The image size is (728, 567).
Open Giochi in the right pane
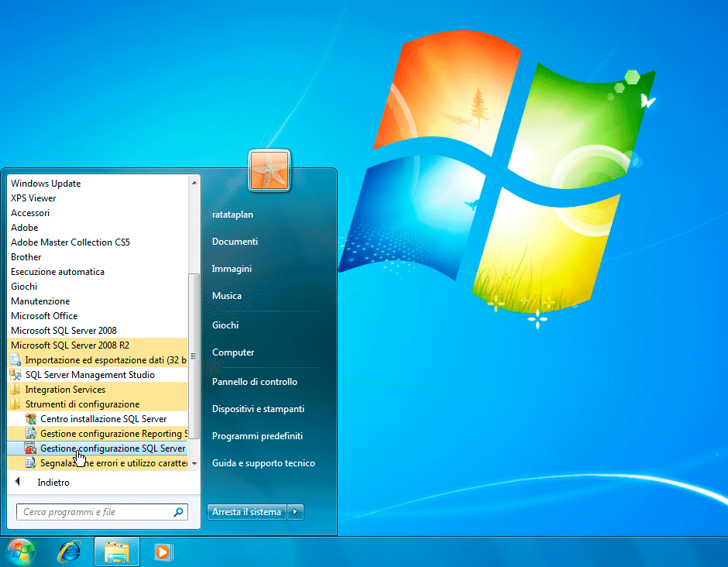click(x=225, y=325)
